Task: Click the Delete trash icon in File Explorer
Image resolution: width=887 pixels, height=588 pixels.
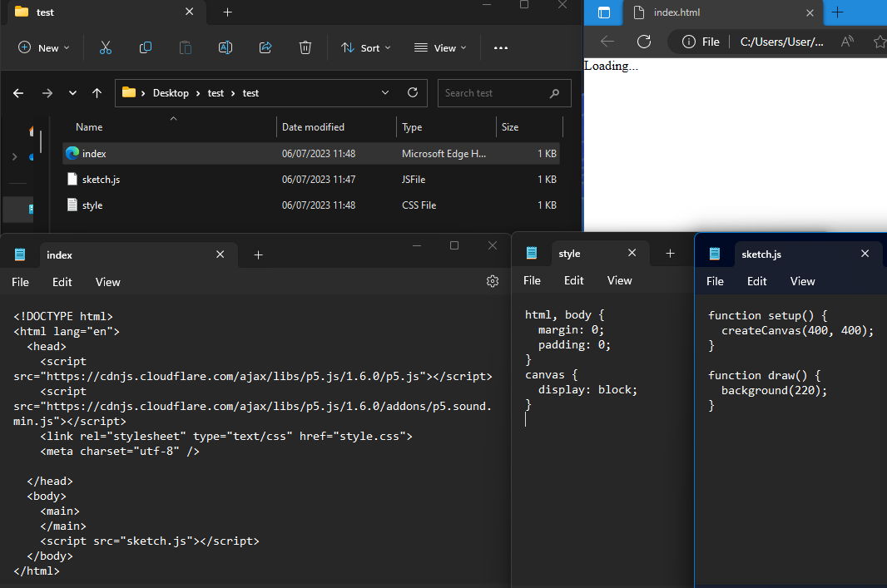Action: click(305, 48)
